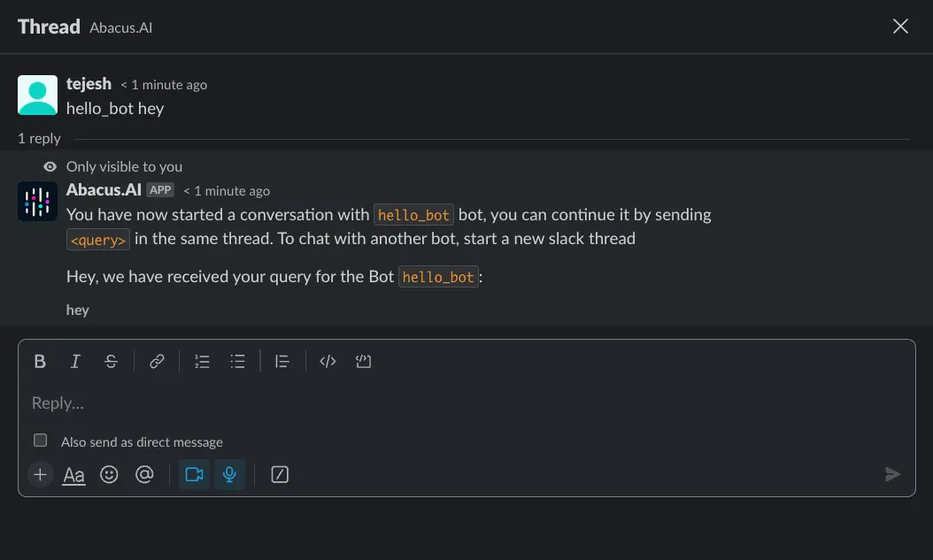Toggle bold formatting in the composer
933x560 pixels.
tap(40, 361)
